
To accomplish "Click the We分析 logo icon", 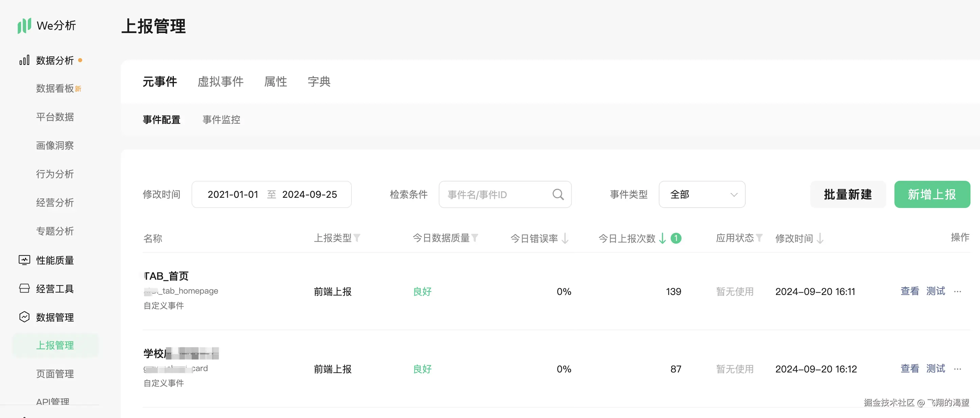I will (x=24, y=25).
